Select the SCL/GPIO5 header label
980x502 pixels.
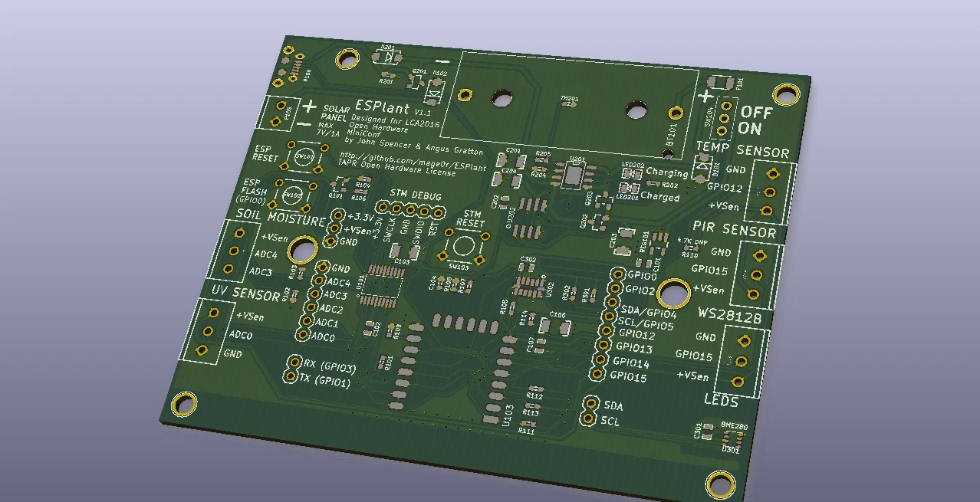[646, 325]
